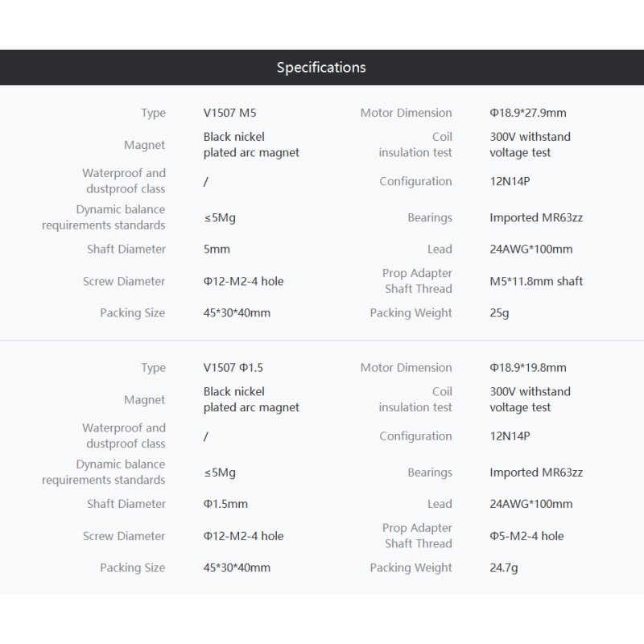This screenshot has width=644, height=644.
Task: Click the first Screw Diameter label
Action: (x=124, y=281)
